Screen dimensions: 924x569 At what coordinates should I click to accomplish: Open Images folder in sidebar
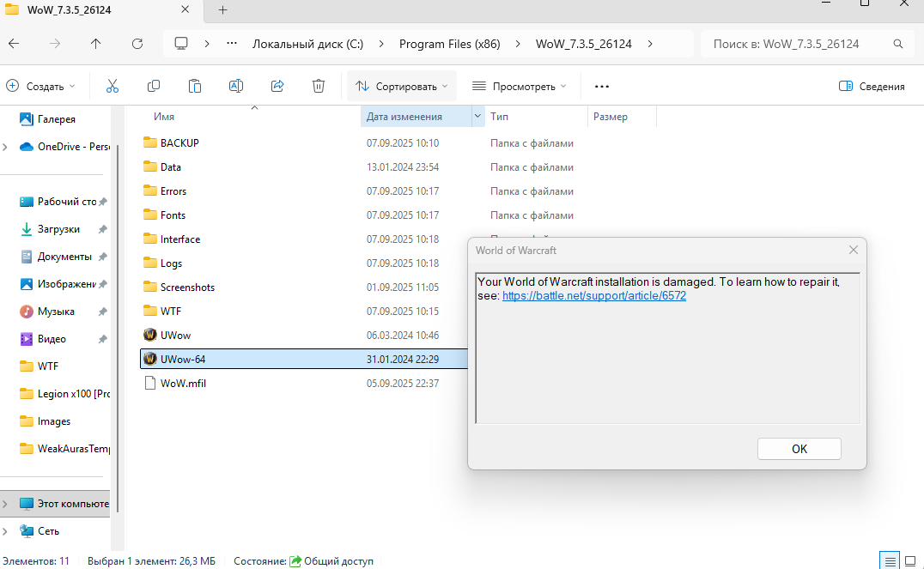[x=46, y=421]
